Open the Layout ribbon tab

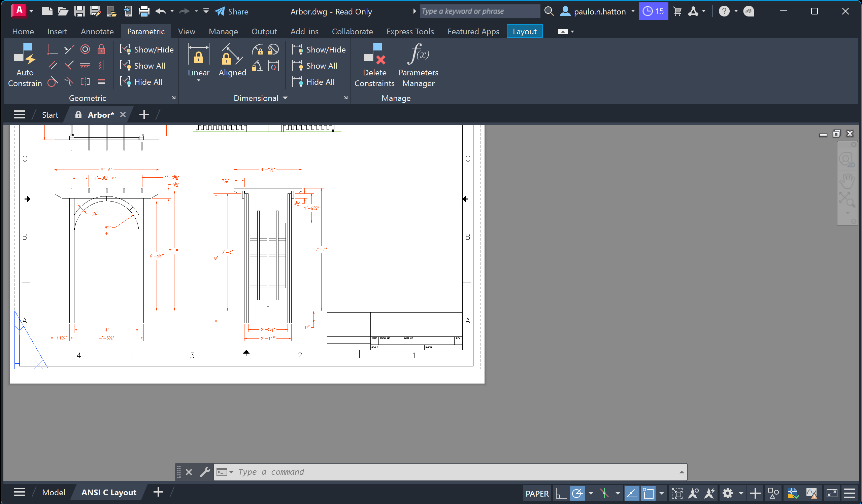coord(524,31)
